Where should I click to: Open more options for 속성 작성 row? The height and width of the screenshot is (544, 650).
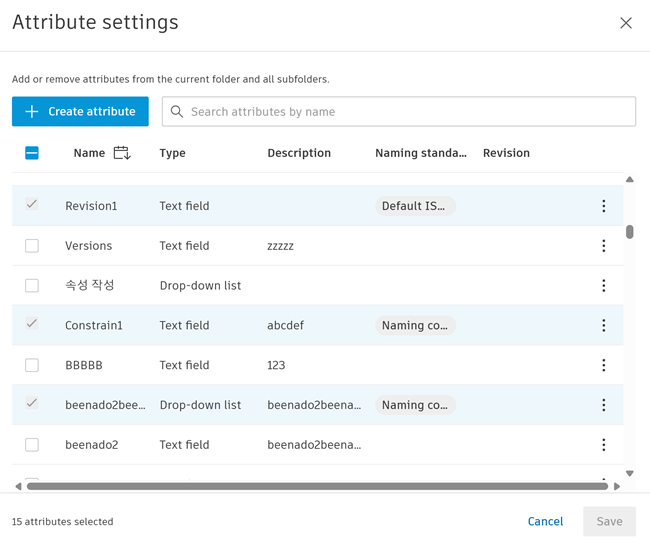pyautogui.click(x=603, y=286)
